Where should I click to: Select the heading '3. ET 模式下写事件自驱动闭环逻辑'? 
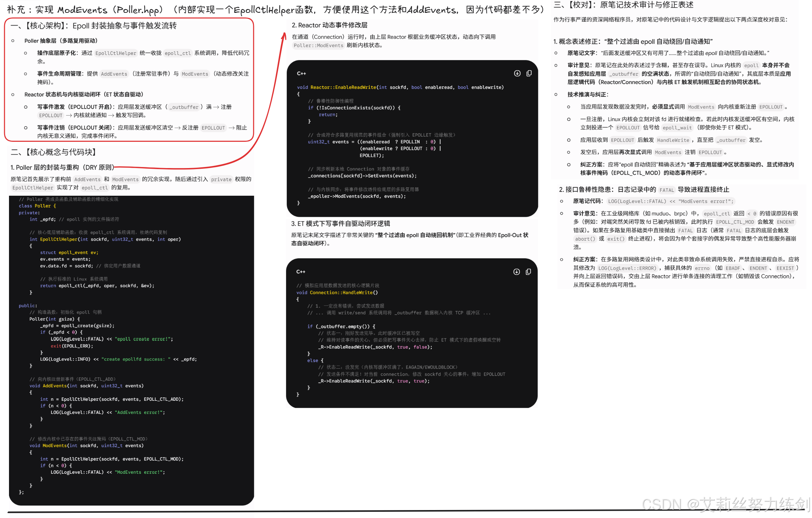click(x=340, y=224)
